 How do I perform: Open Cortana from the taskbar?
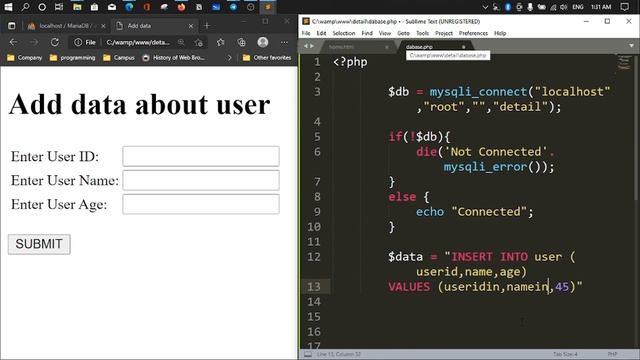click(42, 7)
